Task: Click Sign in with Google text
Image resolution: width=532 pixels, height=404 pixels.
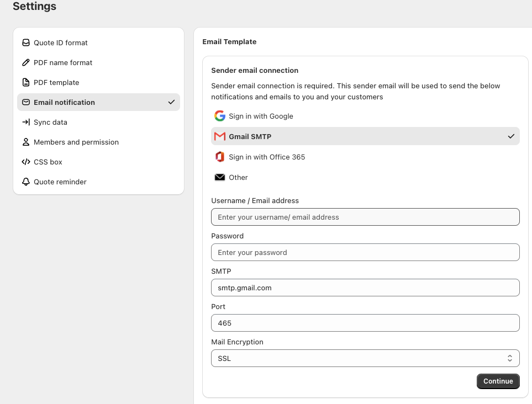Action: (261, 116)
